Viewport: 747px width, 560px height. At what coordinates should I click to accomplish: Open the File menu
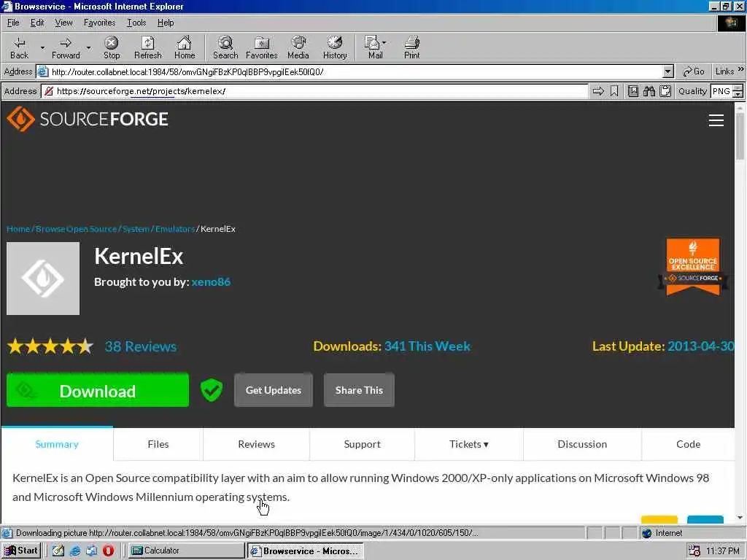[x=13, y=23]
